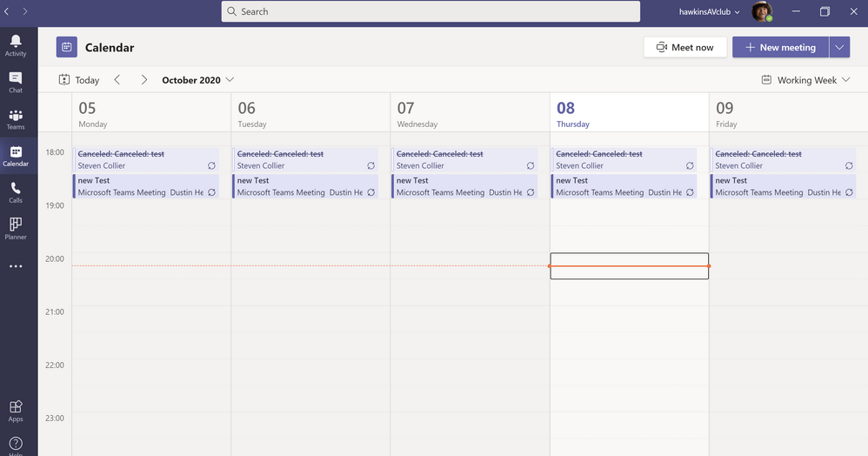
Task: Open Friday's new Test meeting
Action: pyautogui.click(x=784, y=186)
